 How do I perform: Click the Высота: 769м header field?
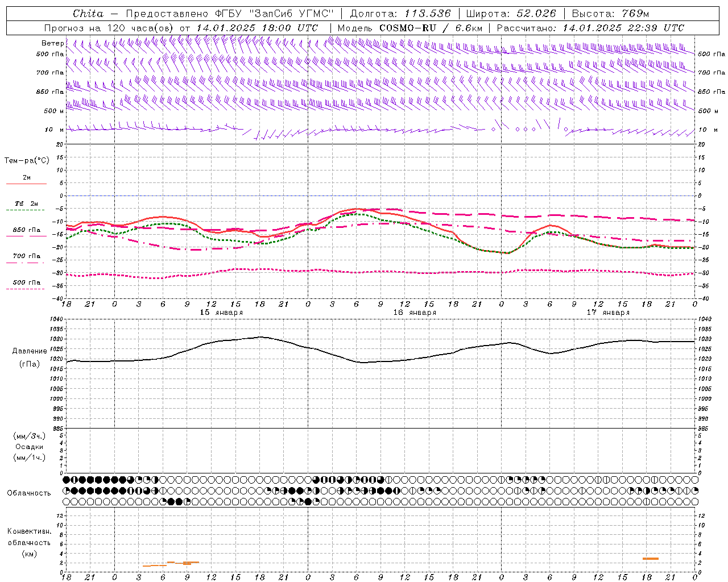coord(610,14)
